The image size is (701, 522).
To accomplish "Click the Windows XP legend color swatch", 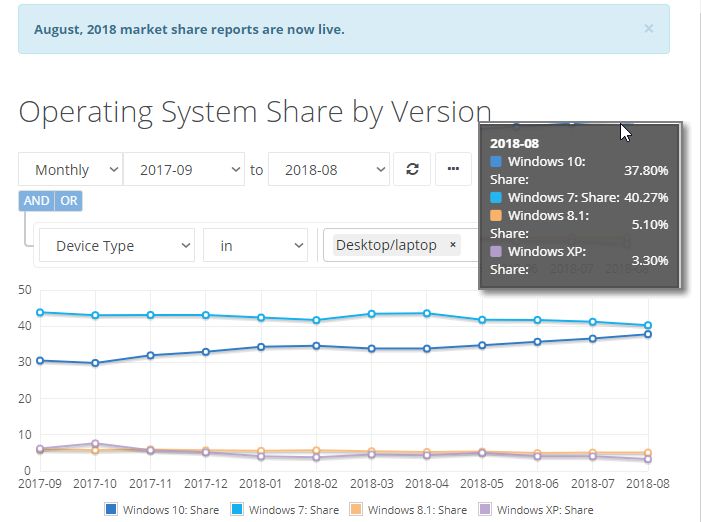I will (x=485, y=509).
